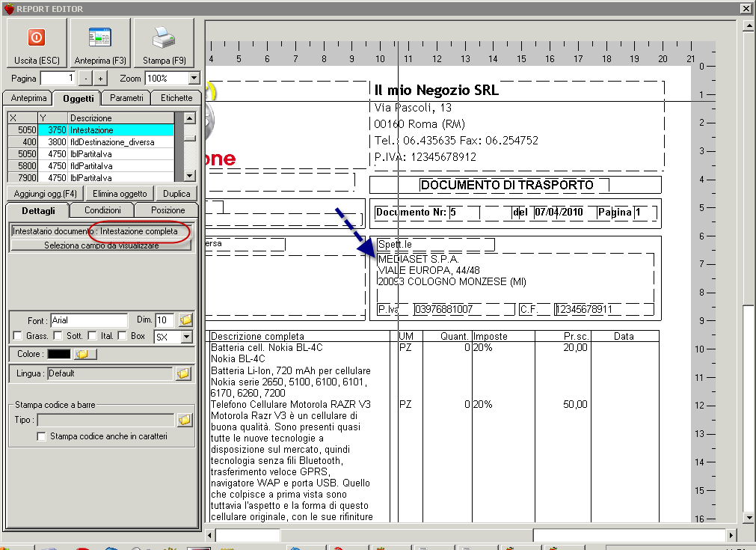Open the Condizioni tab
Viewport: 756px width, 550px height.
tap(102, 210)
